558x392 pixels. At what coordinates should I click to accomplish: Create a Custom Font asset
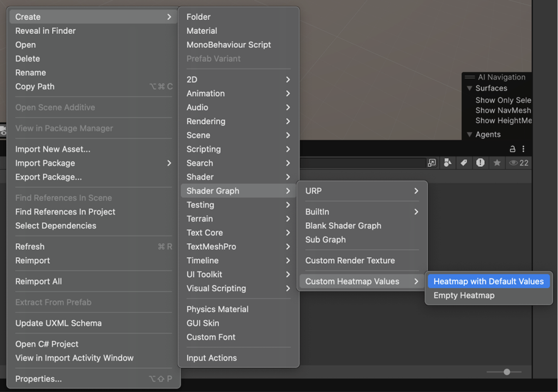click(x=238, y=337)
